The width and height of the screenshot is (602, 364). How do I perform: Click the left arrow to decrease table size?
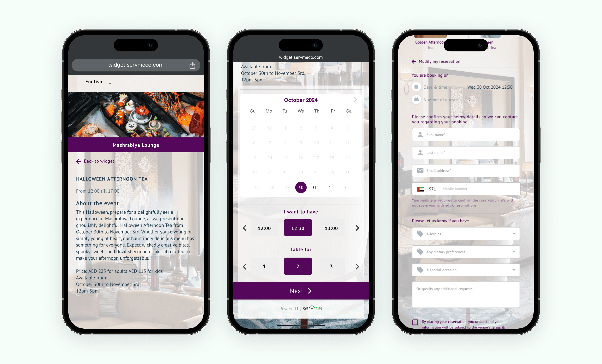coord(245,266)
